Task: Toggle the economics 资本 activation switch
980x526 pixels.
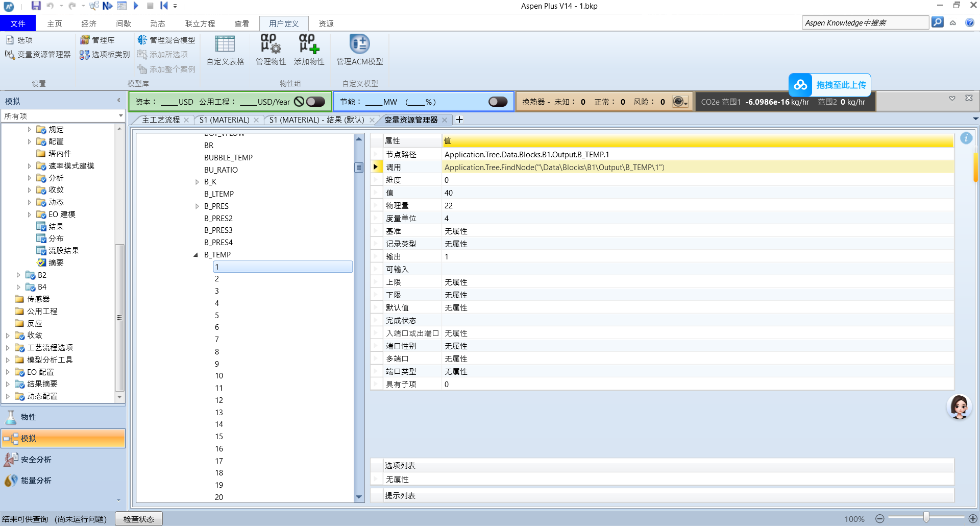Action: [315, 102]
